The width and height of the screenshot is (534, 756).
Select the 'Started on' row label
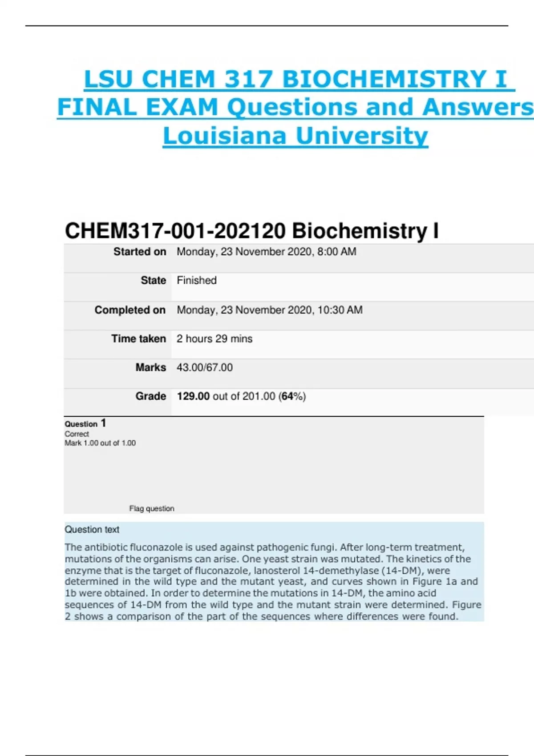tap(140, 252)
